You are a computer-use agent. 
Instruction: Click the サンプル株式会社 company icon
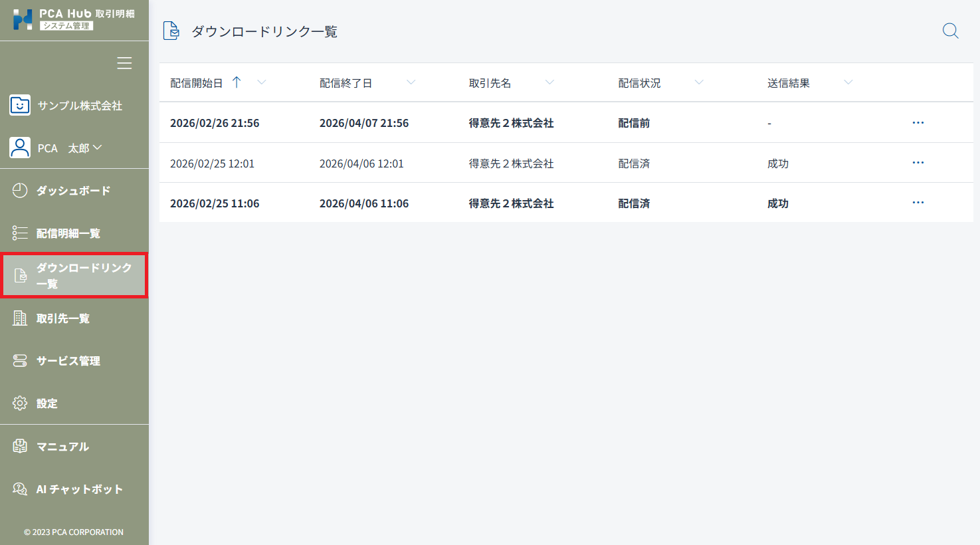pos(20,105)
